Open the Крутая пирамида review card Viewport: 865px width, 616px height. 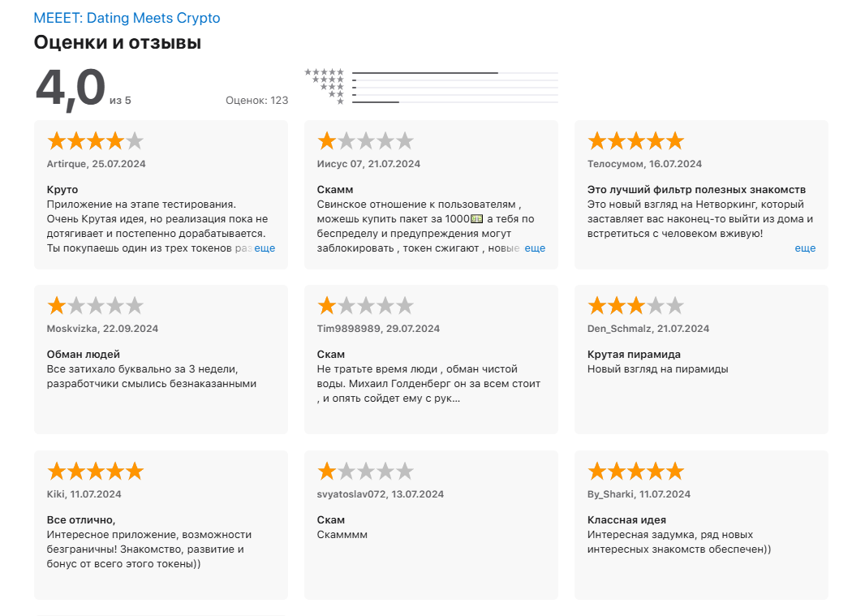pyautogui.click(x=701, y=360)
